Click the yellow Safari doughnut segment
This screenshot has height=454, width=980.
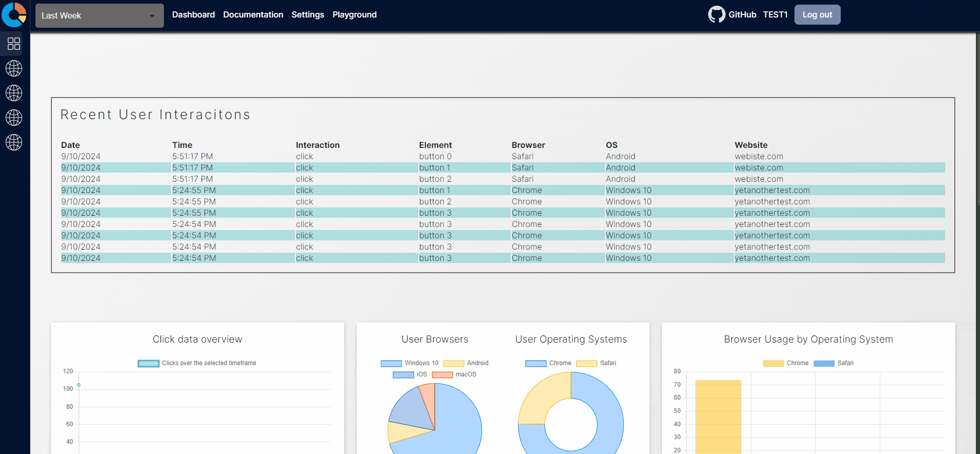point(540,395)
